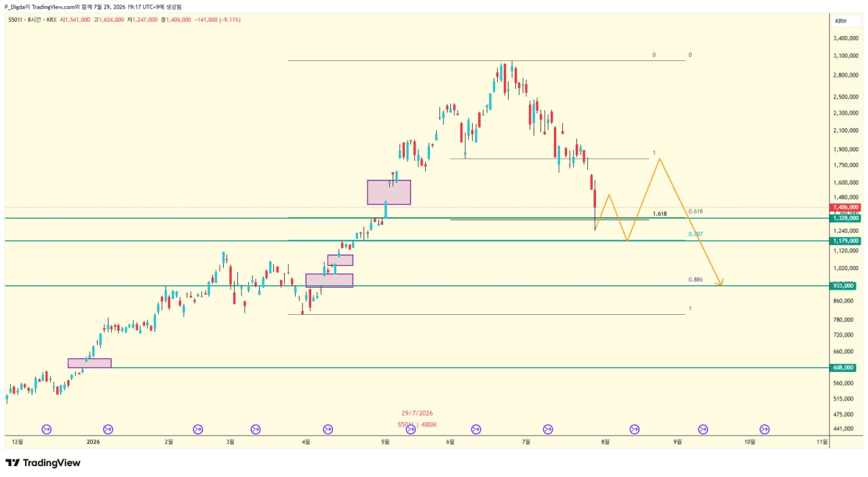Open the event icon just after 7월
This screenshot has width=868, height=477.
[548, 429]
